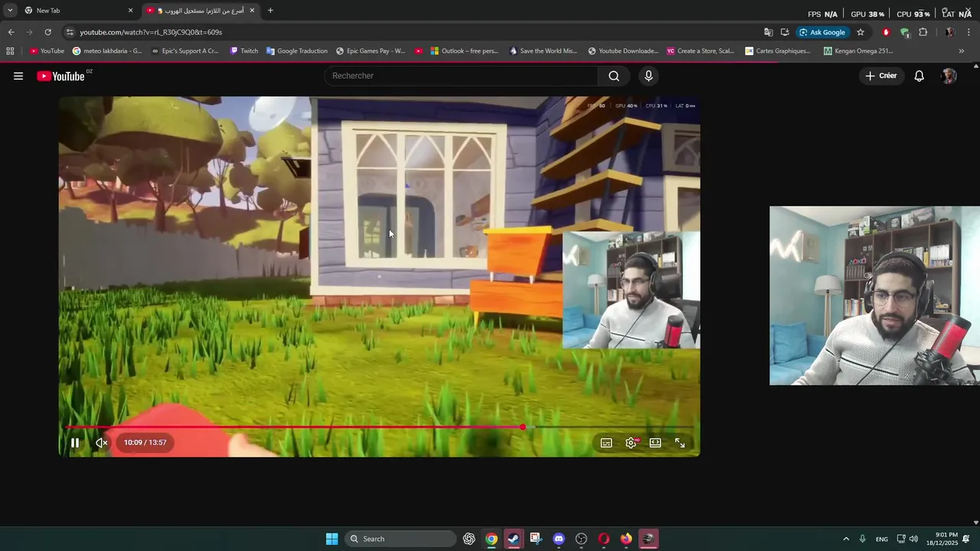The image size is (980, 551).
Task: Open Firefox from the taskbar
Action: (x=626, y=539)
